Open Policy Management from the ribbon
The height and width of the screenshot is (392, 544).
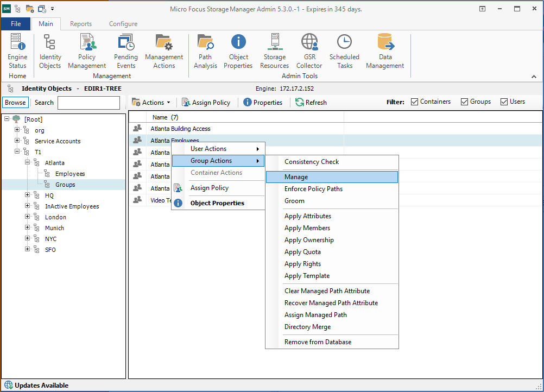(x=87, y=51)
